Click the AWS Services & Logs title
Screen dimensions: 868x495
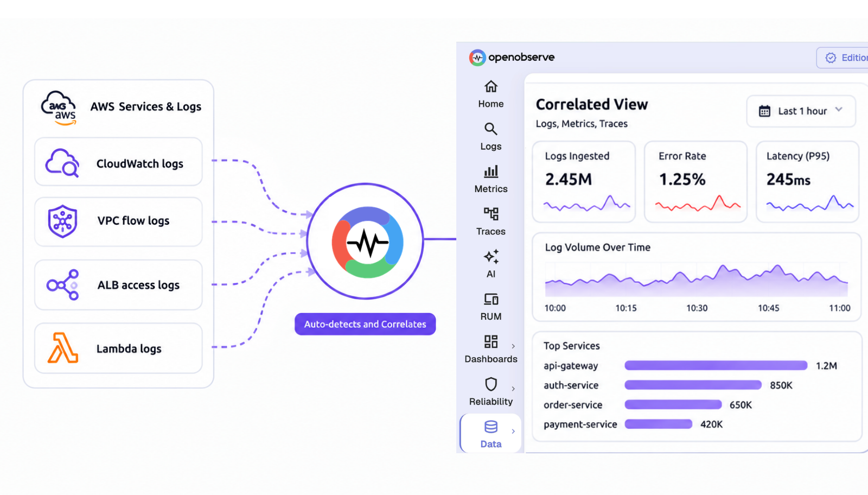pos(146,107)
